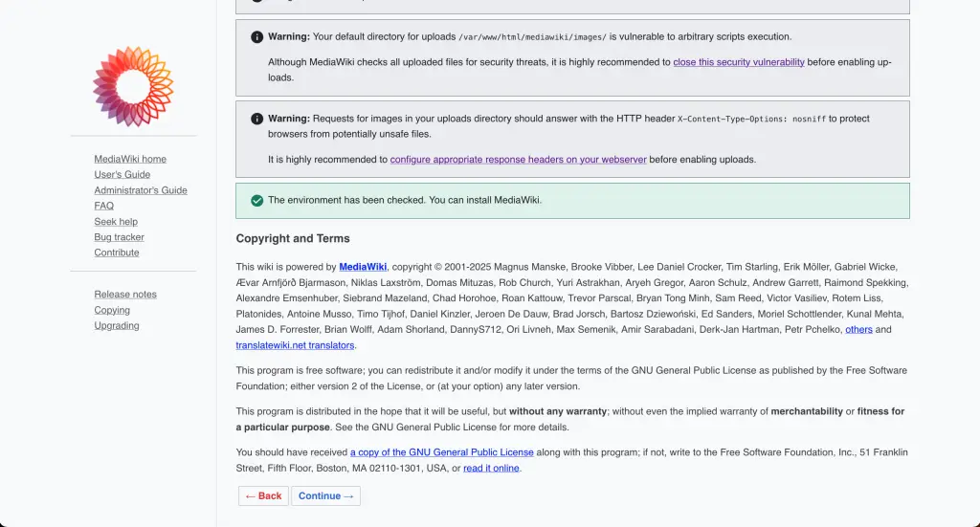Screen dimensions: 980x527
Task: Click the green environment-checked checkmark icon
Action: [256, 201]
